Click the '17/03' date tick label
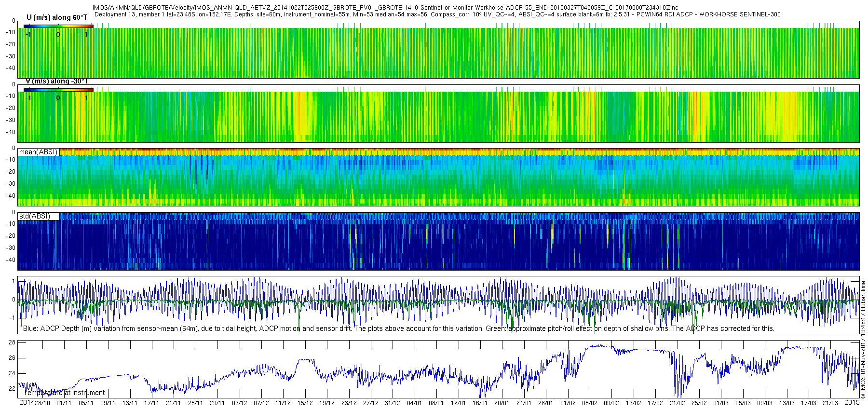This screenshot has width=868, height=410. 808,403
